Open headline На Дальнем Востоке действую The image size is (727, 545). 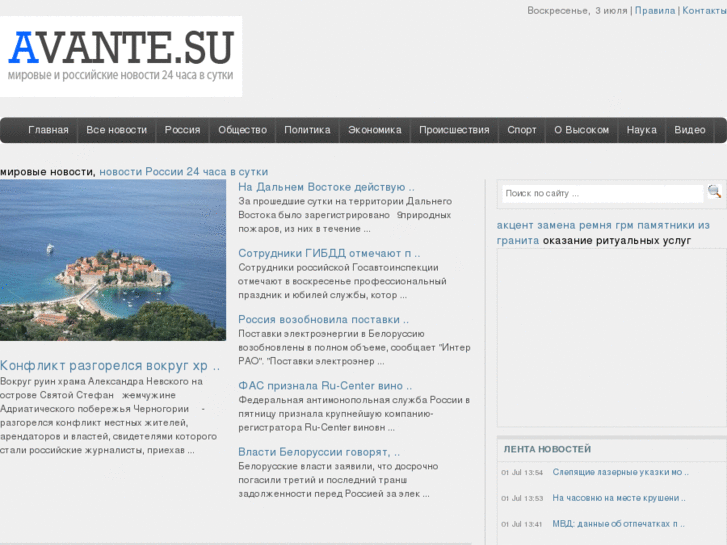(326, 187)
